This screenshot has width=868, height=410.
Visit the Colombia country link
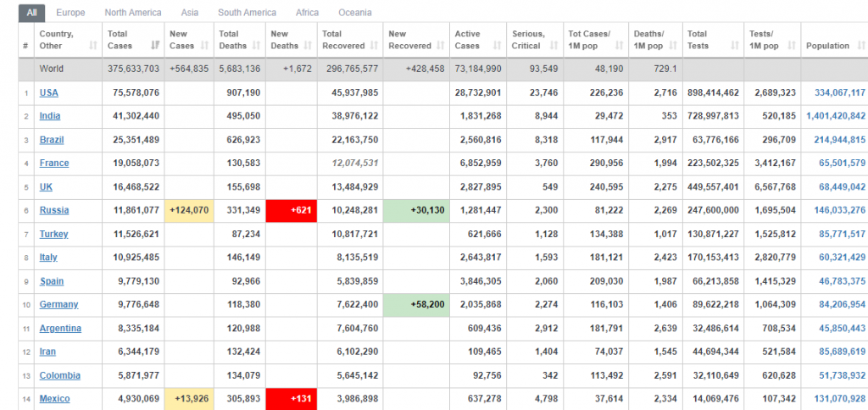click(x=60, y=375)
